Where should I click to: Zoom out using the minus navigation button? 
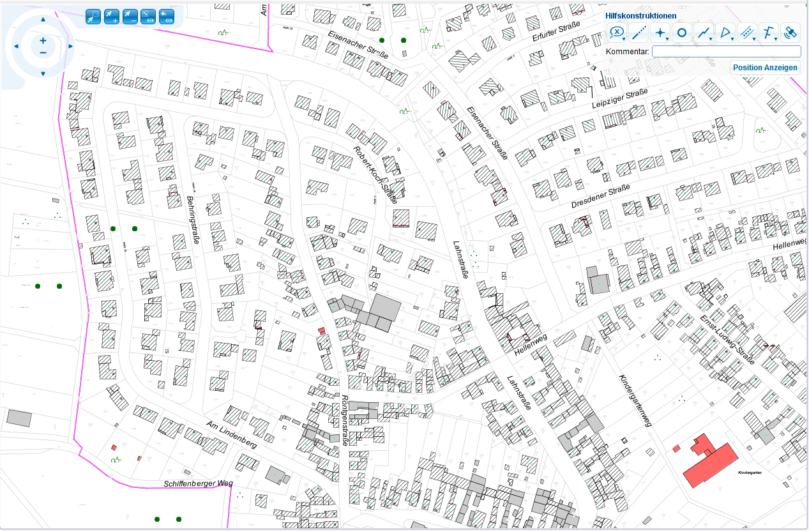(x=43, y=52)
